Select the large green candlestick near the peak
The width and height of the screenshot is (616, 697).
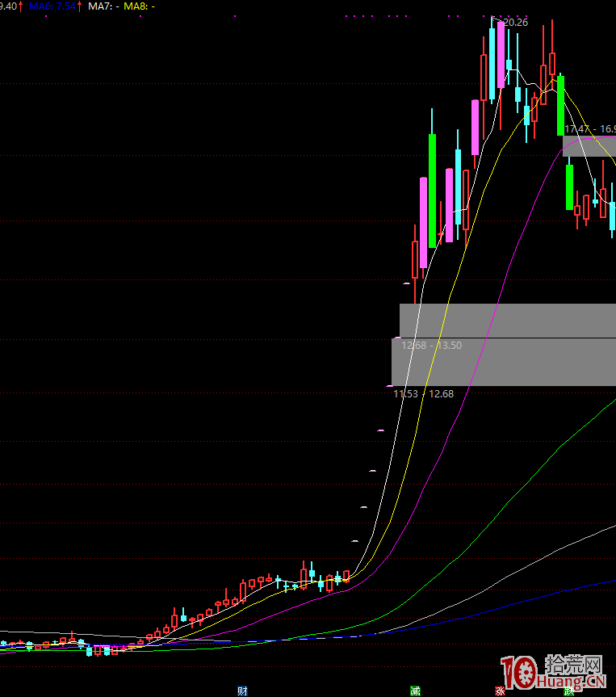click(560, 105)
